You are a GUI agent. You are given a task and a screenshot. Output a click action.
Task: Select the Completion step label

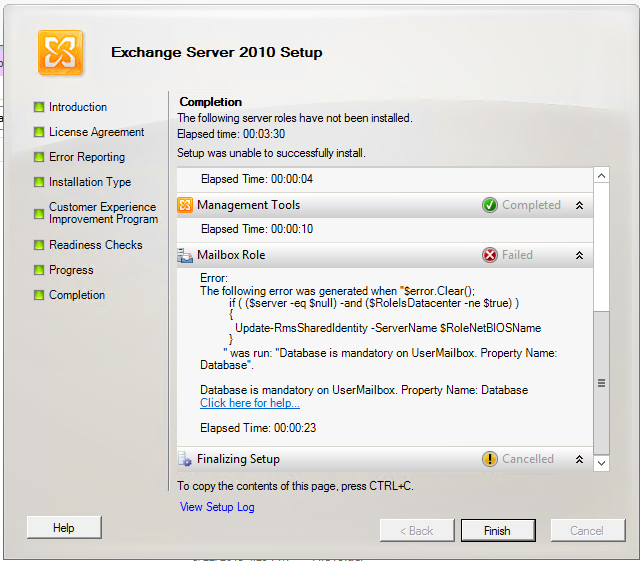77,295
